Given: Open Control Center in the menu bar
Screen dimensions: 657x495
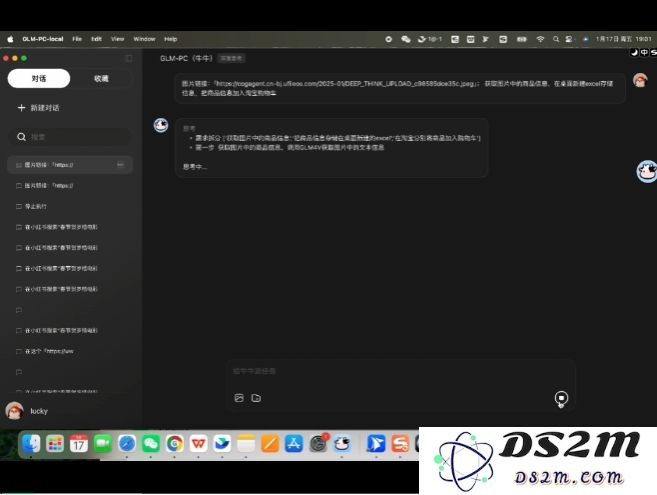Looking at the screenshot, I should (569, 39).
